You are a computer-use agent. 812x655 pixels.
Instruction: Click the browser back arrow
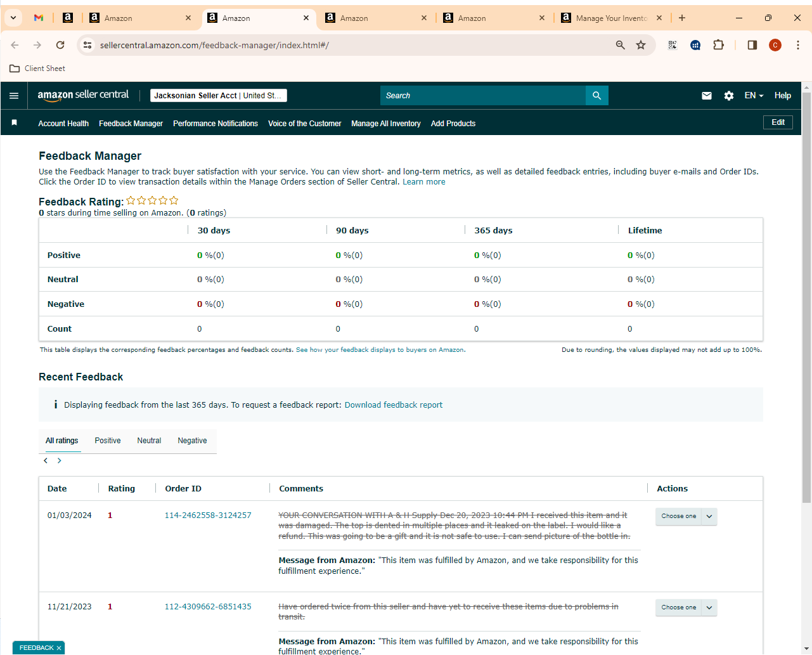15,45
